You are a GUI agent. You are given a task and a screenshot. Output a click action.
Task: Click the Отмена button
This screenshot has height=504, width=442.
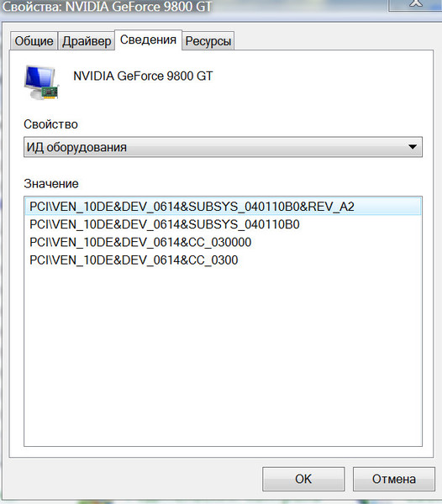(x=394, y=479)
